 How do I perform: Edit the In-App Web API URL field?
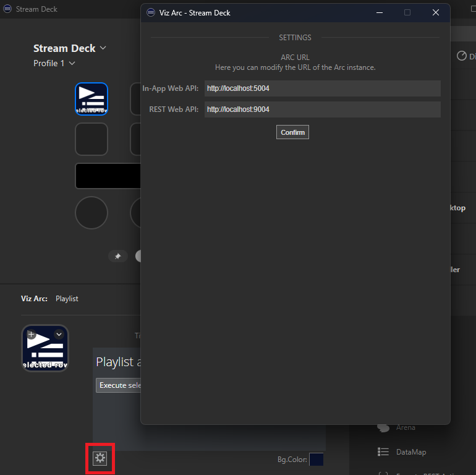pos(322,88)
